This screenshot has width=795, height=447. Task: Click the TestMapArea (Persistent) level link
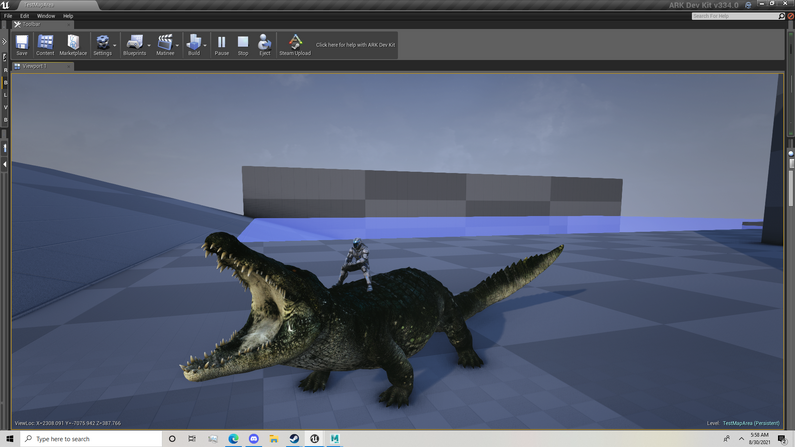tap(751, 423)
